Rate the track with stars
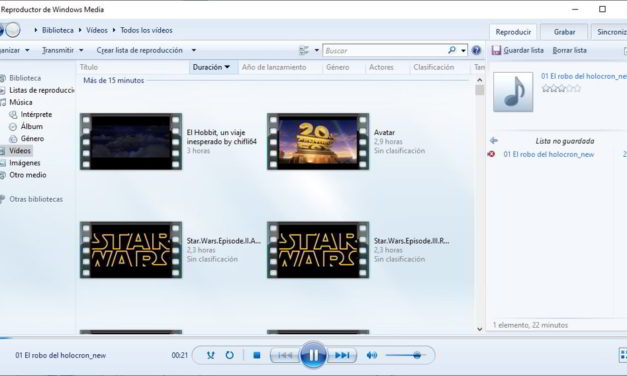This screenshot has height=376, width=627. tap(561, 88)
